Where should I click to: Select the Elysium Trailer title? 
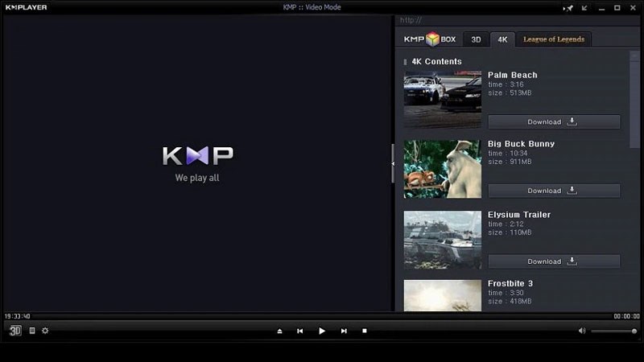click(519, 215)
